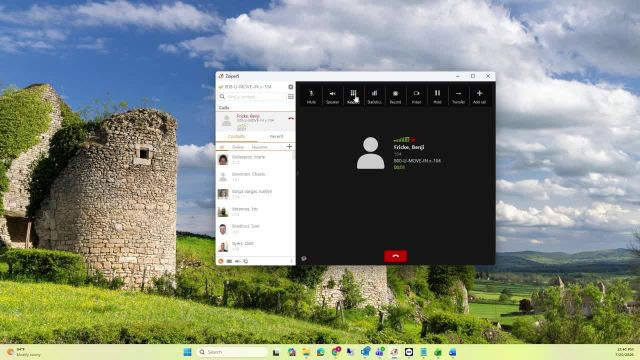Open Microsoft Teams from taskbar
This screenshot has height=360, width=640.
pos(380,352)
